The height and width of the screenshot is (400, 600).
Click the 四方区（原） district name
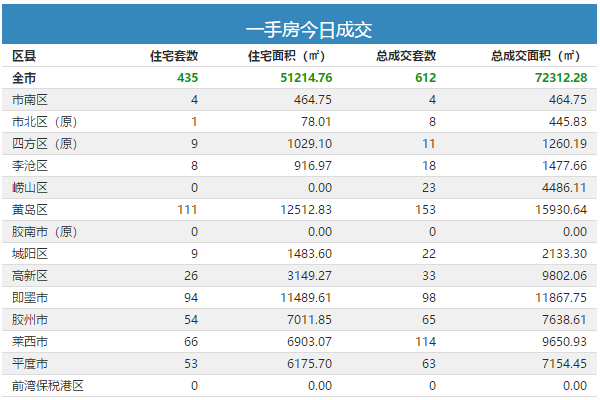pos(45,144)
